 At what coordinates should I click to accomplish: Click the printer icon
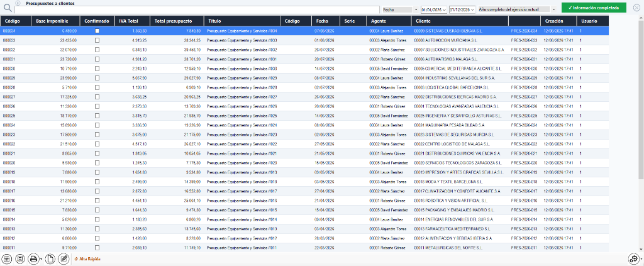[x=34, y=258]
